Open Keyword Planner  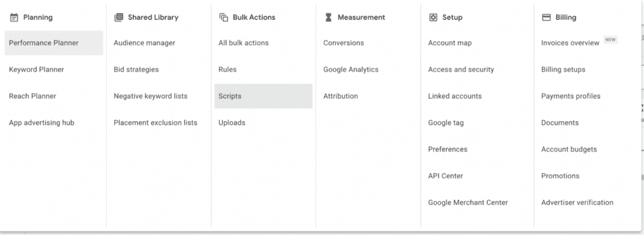pyautogui.click(x=36, y=69)
